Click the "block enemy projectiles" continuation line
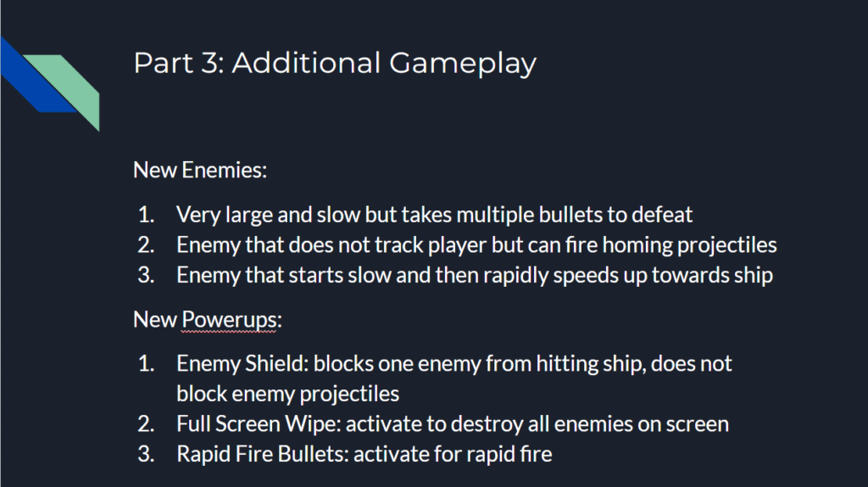Image resolution: width=868 pixels, height=487 pixels. click(x=287, y=394)
